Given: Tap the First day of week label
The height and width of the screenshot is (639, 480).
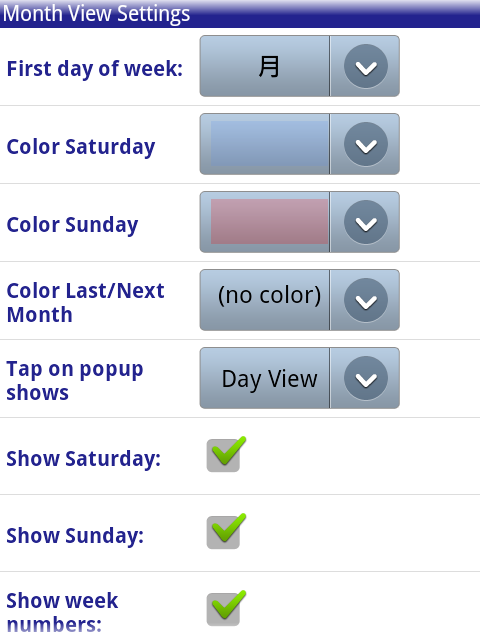Looking at the screenshot, I should click(x=95, y=68).
